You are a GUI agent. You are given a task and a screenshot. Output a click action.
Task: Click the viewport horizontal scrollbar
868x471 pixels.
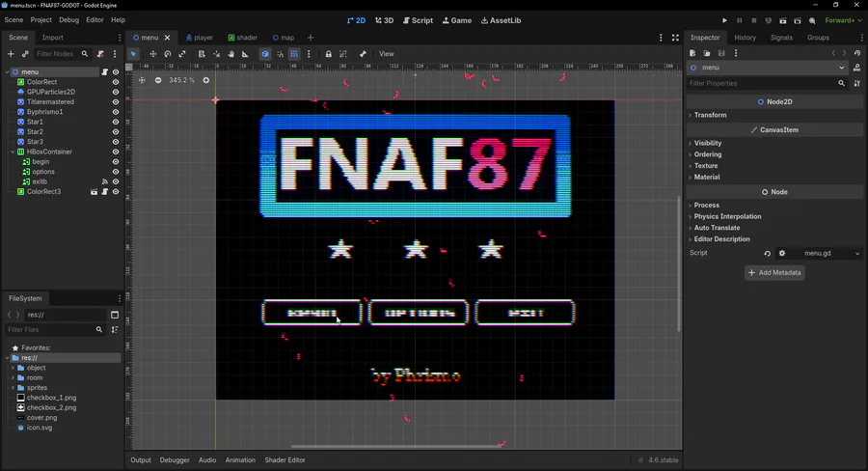click(395, 446)
